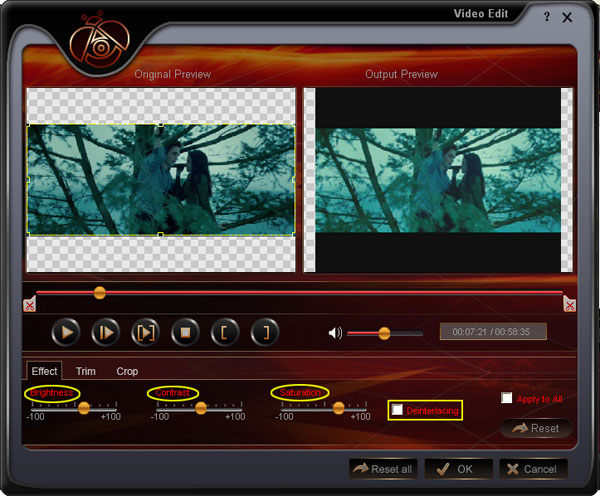Click right scissors marker on timeline
Image resolution: width=600 pixels, height=496 pixels.
click(569, 304)
